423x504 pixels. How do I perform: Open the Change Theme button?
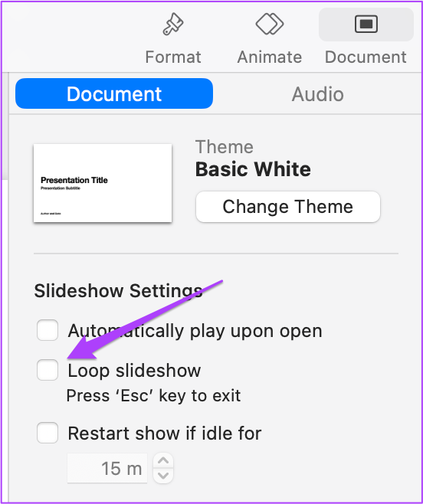tap(288, 207)
